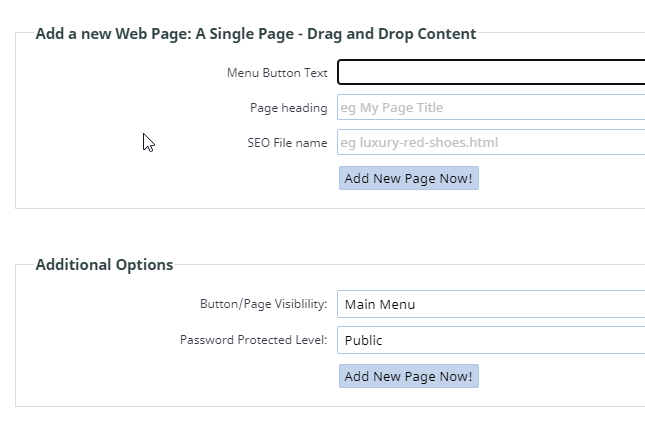This screenshot has width=645, height=426.
Task: Open the Button/Page Visibility dropdown
Action: tap(491, 304)
